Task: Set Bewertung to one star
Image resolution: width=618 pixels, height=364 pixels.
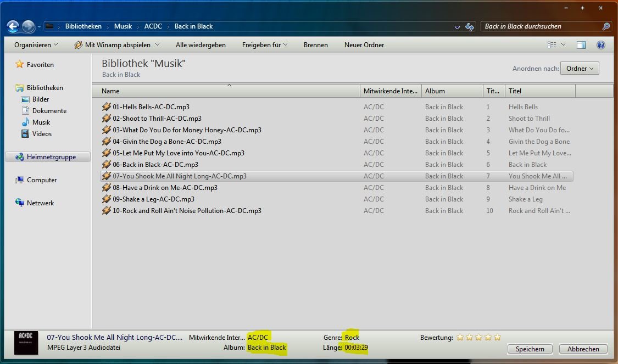Action: [460, 337]
